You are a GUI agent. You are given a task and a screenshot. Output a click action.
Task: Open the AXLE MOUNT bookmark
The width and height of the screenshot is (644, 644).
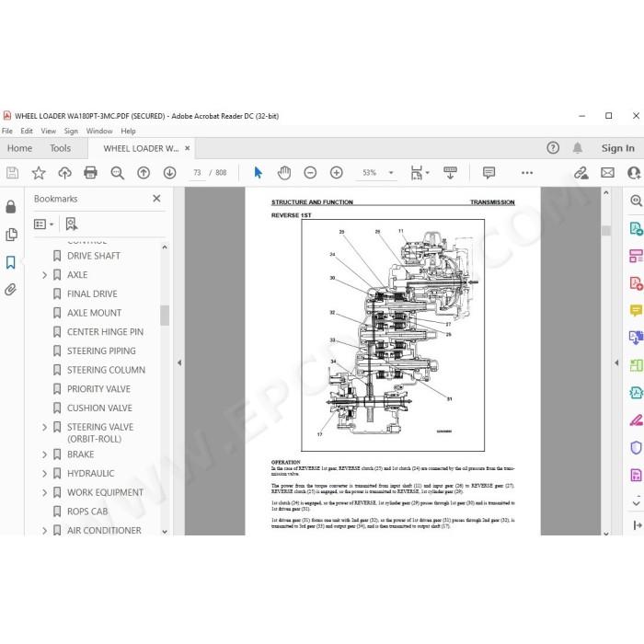pos(94,313)
